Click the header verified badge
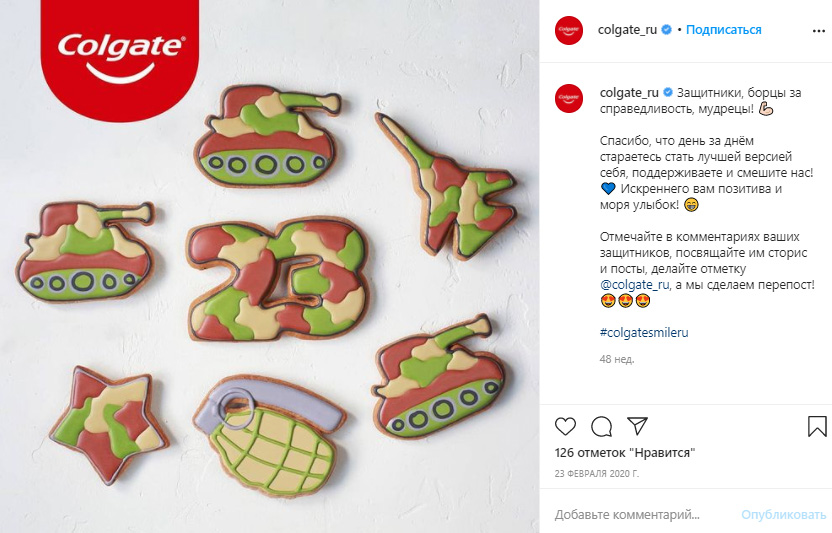The image size is (832, 533). [x=666, y=30]
